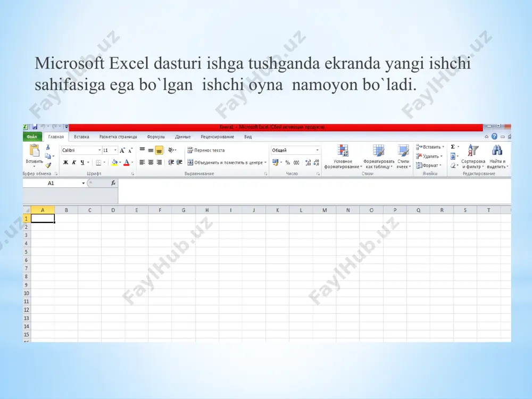Switch to the Разметка страницы tab
The height and width of the screenshot is (399, 532).
pos(118,137)
